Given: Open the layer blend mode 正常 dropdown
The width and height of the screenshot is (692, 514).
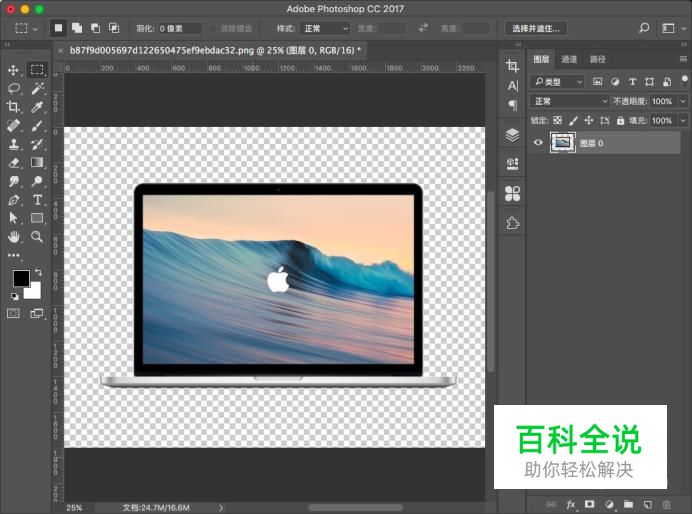Looking at the screenshot, I should (x=570, y=101).
